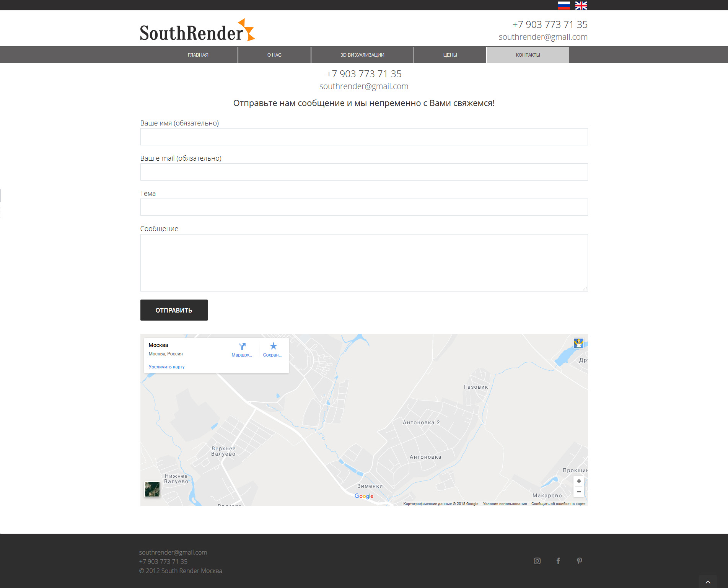728x588 pixels.
Task: Click into the Сообщение text area
Action: click(x=364, y=263)
